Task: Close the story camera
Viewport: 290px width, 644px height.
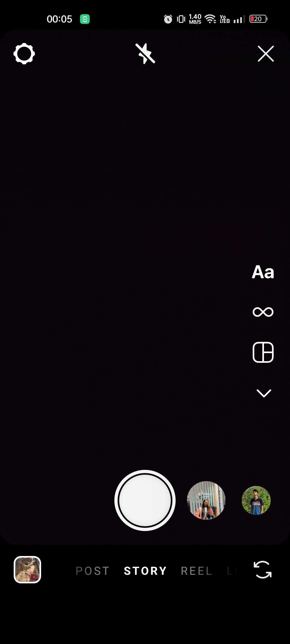Action: tap(266, 54)
